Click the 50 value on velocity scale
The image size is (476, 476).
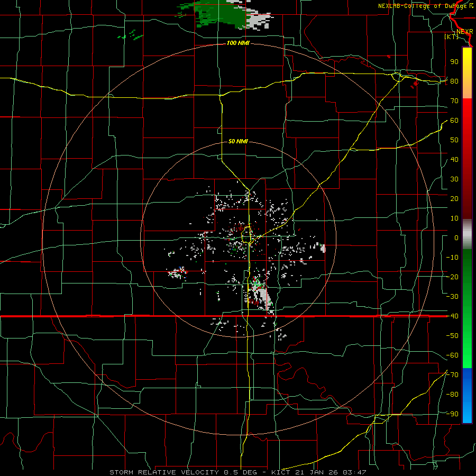[x=454, y=140]
